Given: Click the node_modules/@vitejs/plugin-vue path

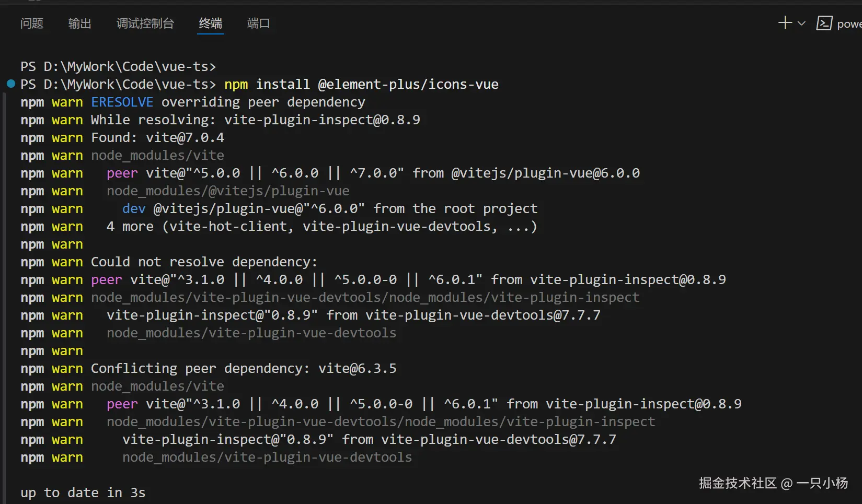Looking at the screenshot, I should pos(228,191).
